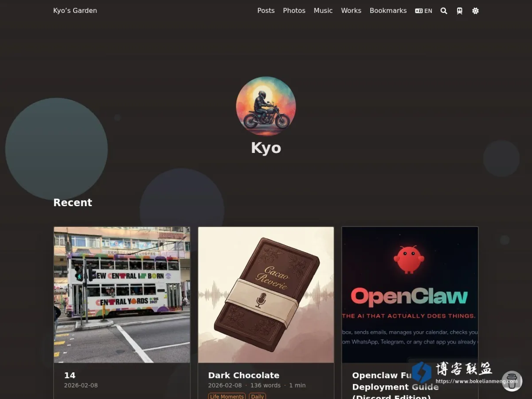532x399 pixels.
Task: Open the Works page
Action: pos(351,11)
